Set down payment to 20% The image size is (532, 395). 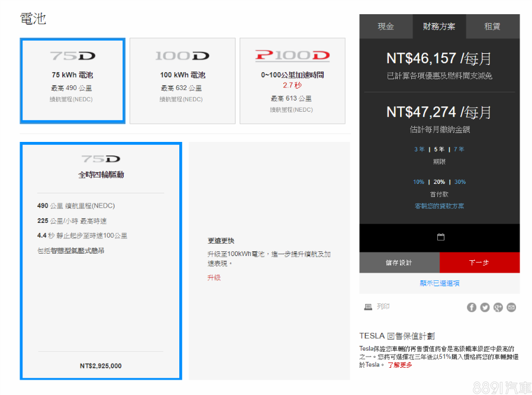point(439,182)
